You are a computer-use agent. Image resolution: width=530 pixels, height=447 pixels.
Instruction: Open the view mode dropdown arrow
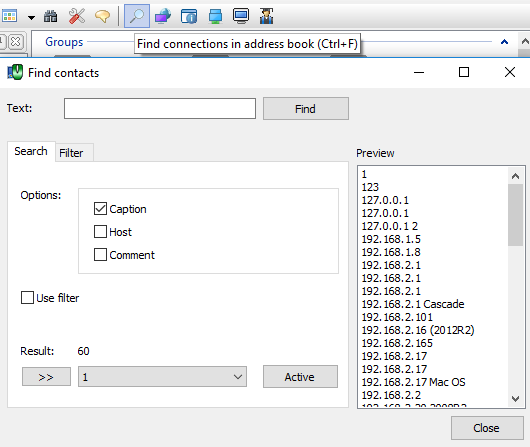(31, 17)
